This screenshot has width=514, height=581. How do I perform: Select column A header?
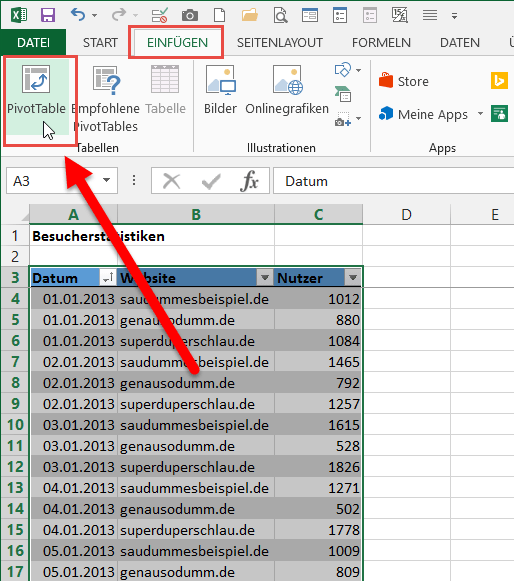(x=73, y=215)
